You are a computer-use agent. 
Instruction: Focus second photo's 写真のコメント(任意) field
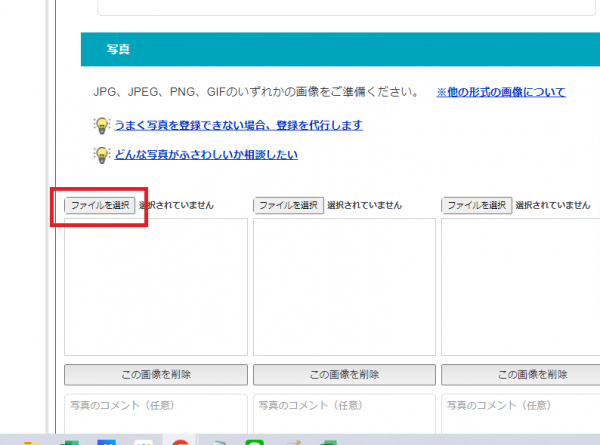[x=344, y=414]
